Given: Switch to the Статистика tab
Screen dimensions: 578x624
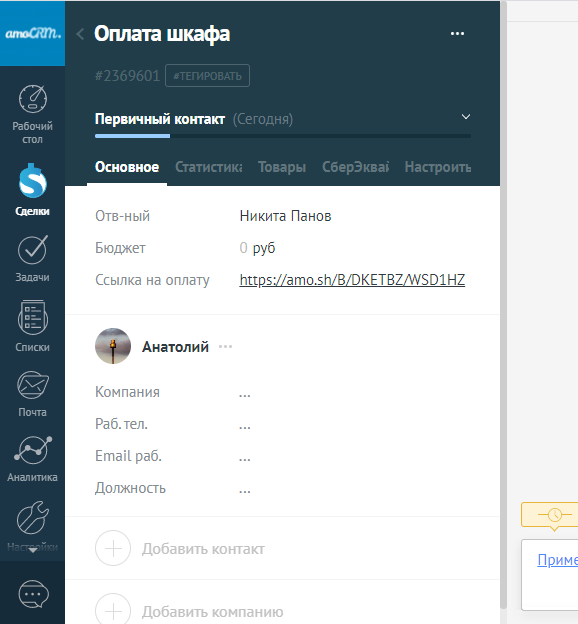Looking at the screenshot, I should coord(209,167).
